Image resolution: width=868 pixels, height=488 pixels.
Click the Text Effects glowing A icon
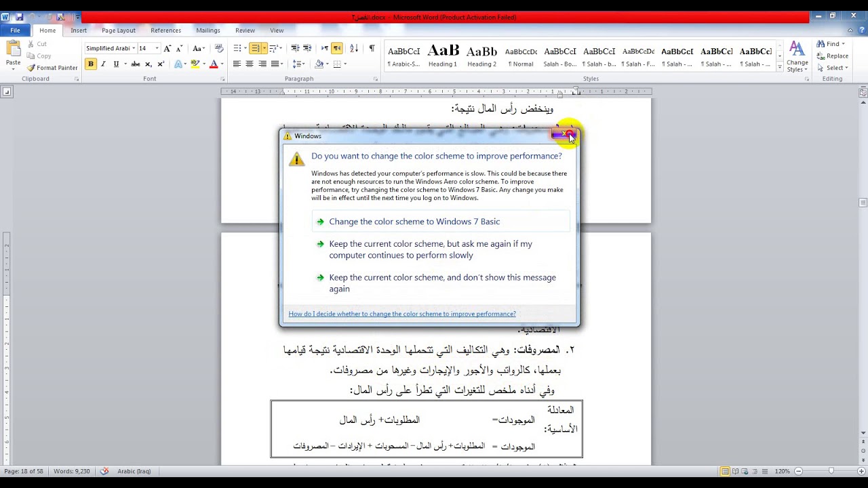pos(179,64)
